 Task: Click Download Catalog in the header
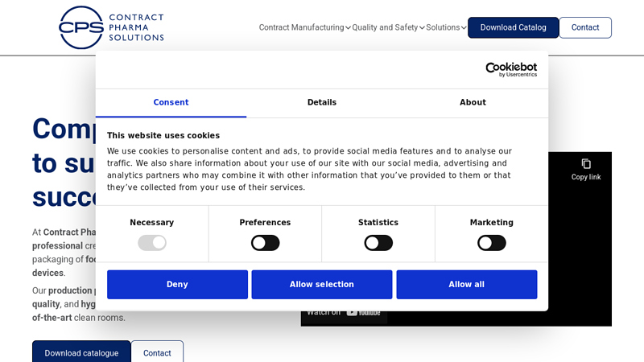tap(514, 27)
